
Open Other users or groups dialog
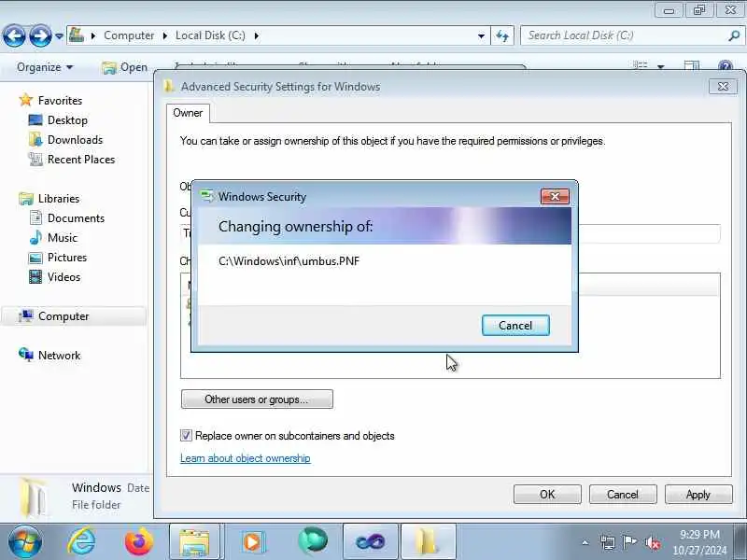pos(257,399)
